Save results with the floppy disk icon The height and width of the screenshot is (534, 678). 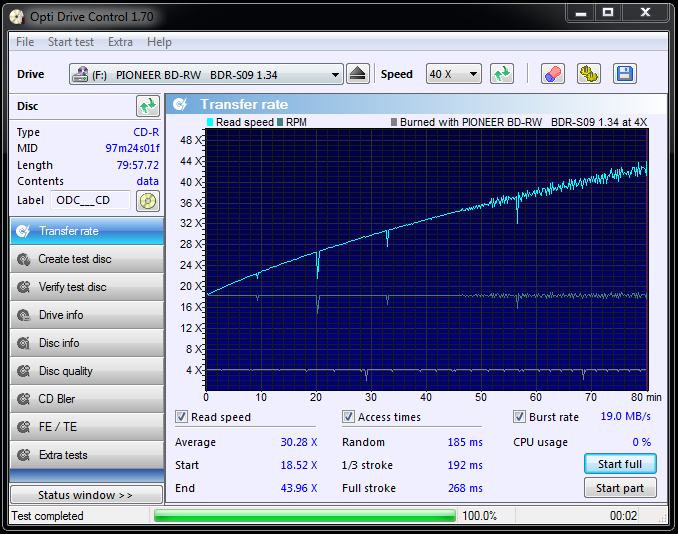625,74
